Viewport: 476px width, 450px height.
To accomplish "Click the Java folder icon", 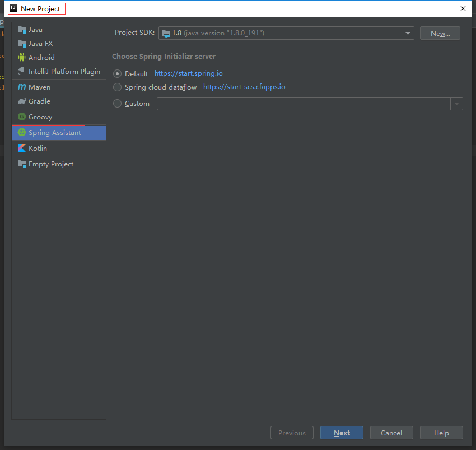I will click(22, 30).
